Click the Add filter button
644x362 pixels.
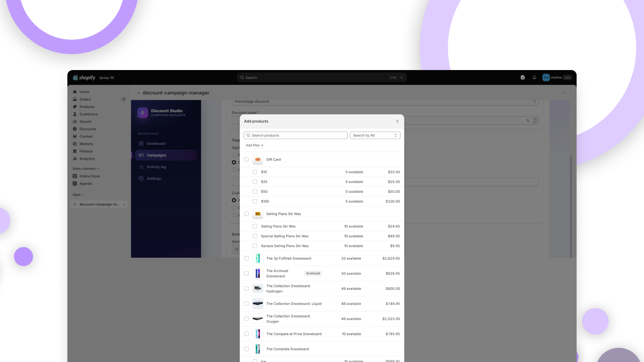[255, 145]
